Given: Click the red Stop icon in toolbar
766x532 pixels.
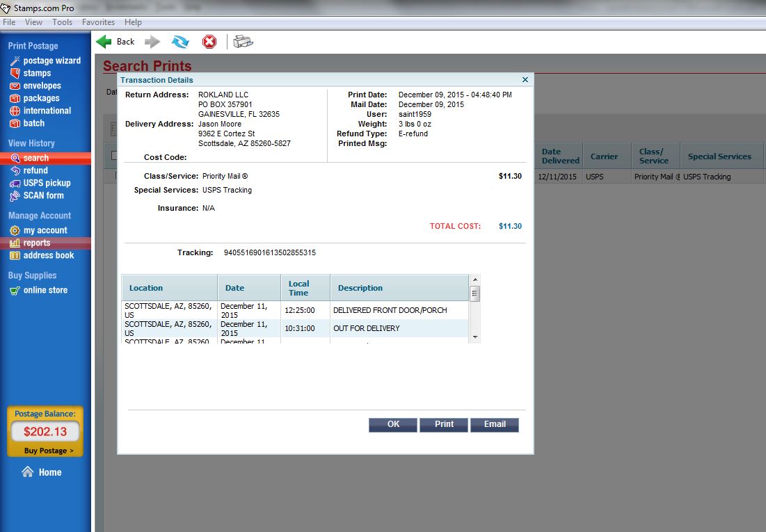Looking at the screenshot, I should tap(209, 42).
